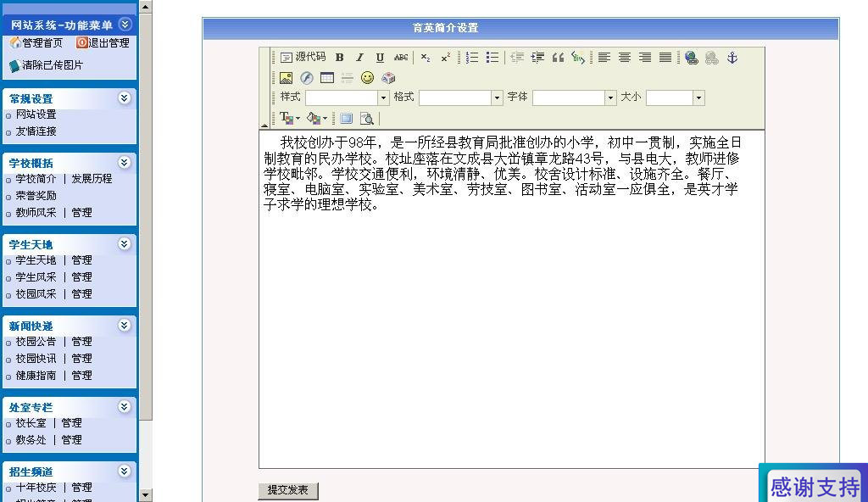Viewport: 868px width, 502px height.
Task: Open 学校简介 menu item
Action: [x=36, y=179]
